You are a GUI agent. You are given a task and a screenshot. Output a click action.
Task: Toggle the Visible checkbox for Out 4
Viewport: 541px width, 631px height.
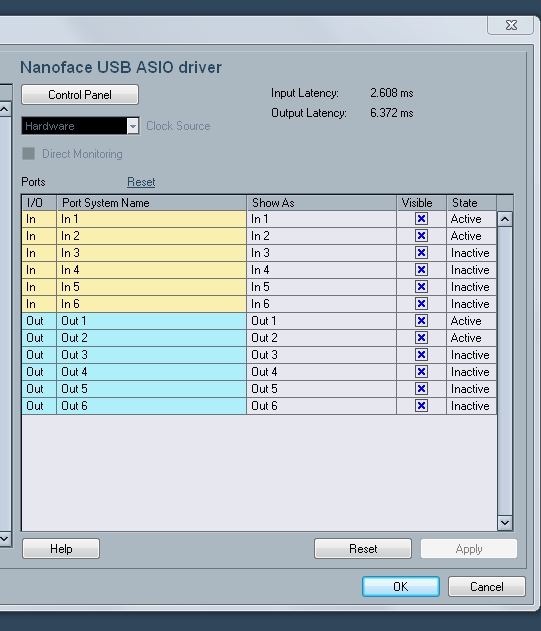point(421,372)
